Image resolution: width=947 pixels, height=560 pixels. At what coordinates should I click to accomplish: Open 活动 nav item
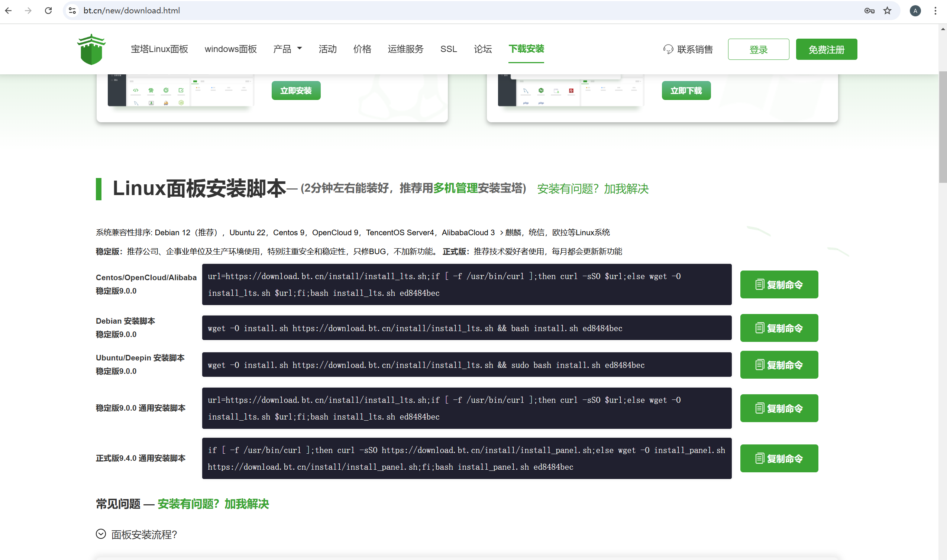(327, 49)
